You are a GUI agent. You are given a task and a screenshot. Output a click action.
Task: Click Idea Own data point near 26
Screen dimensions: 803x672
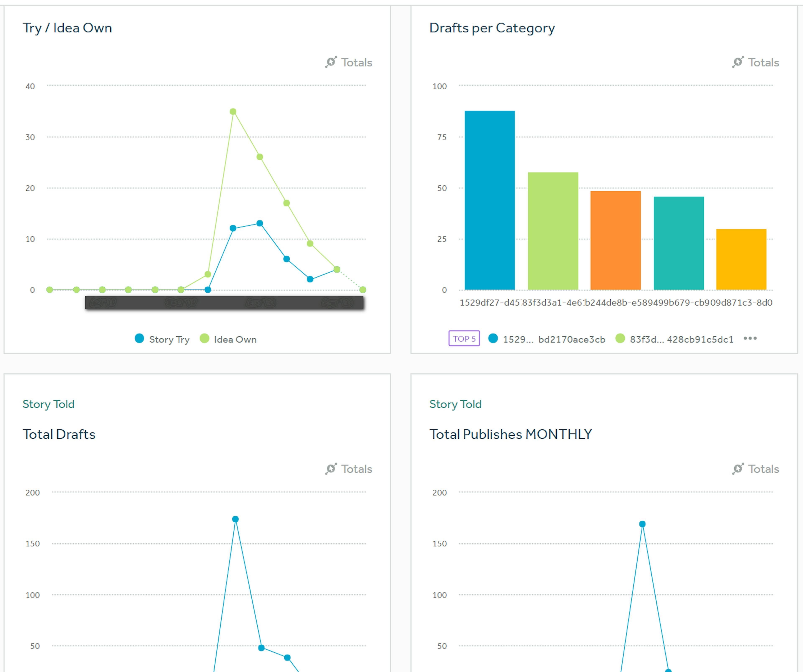pyautogui.click(x=260, y=157)
